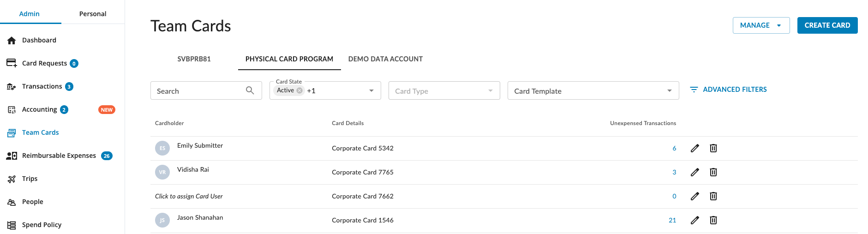Click trash icon for Jason Shanahan's card
The image size is (868, 234).
pyautogui.click(x=713, y=220)
